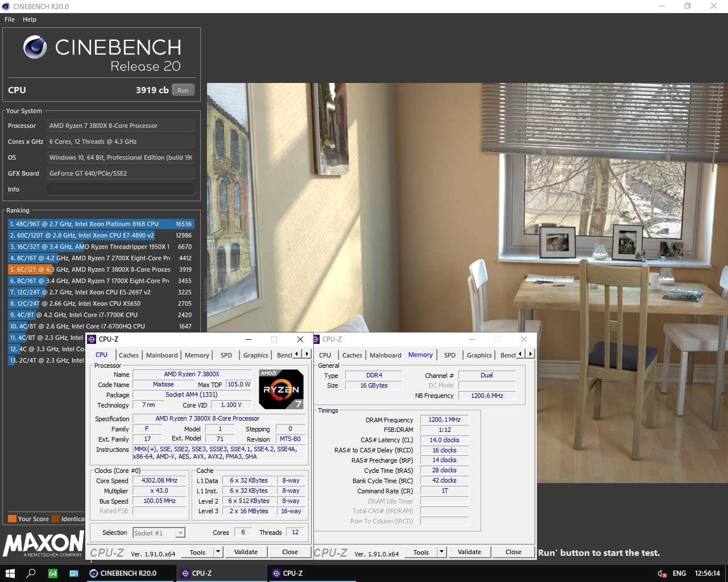Switch to Caches tab in the left CPU-Z window
Screen dimensions: 728x582
click(129, 355)
